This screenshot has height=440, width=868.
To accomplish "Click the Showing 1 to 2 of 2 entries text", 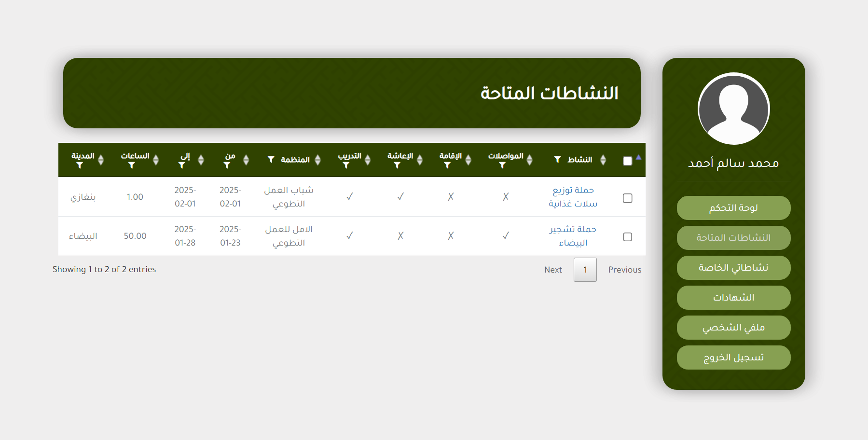I will click(104, 269).
